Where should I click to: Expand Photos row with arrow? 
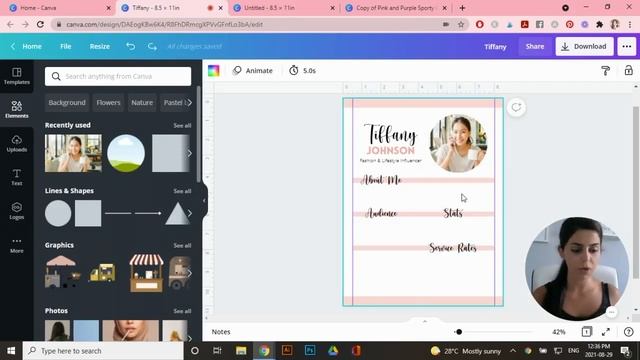(x=189, y=338)
